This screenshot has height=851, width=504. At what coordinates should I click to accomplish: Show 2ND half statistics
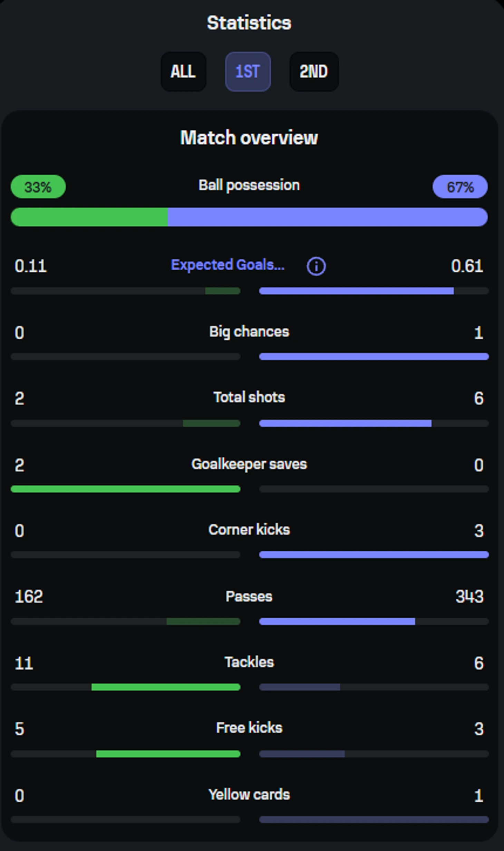313,72
